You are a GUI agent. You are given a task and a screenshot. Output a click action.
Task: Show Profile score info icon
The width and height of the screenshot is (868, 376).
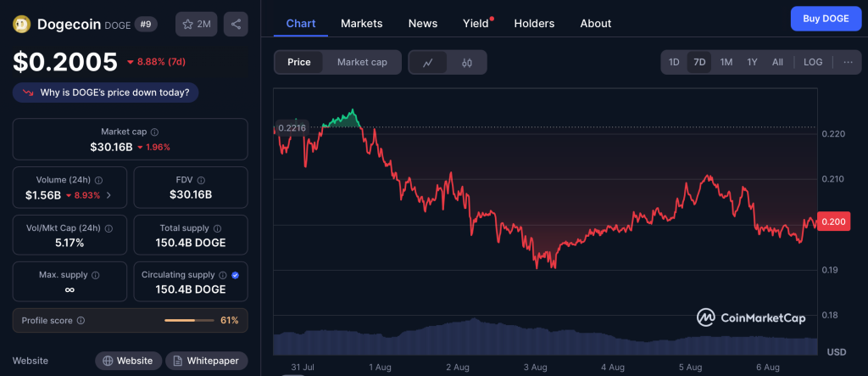click(81, 321)
